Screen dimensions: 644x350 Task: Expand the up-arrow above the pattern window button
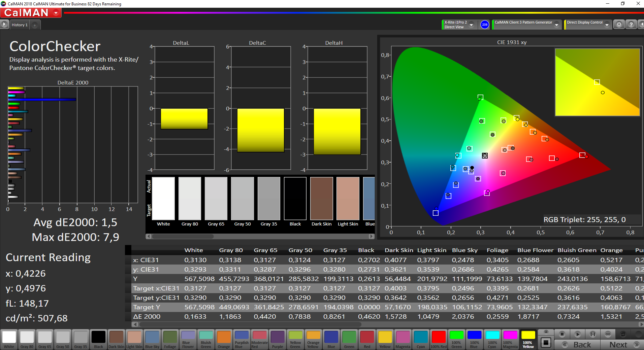click(546, 332)
